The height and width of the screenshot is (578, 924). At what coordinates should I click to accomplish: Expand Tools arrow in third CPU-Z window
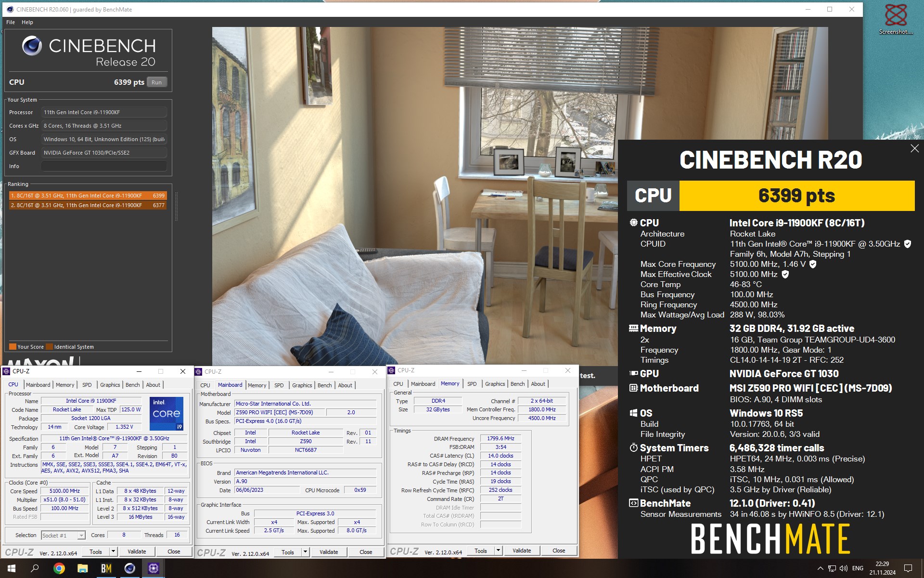coord(498,551)
